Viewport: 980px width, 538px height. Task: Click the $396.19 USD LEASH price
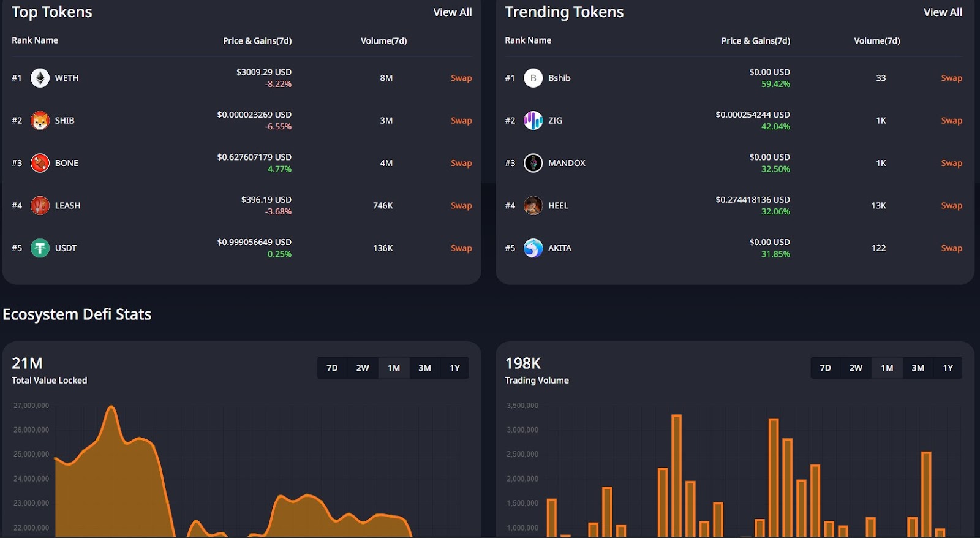266,200
